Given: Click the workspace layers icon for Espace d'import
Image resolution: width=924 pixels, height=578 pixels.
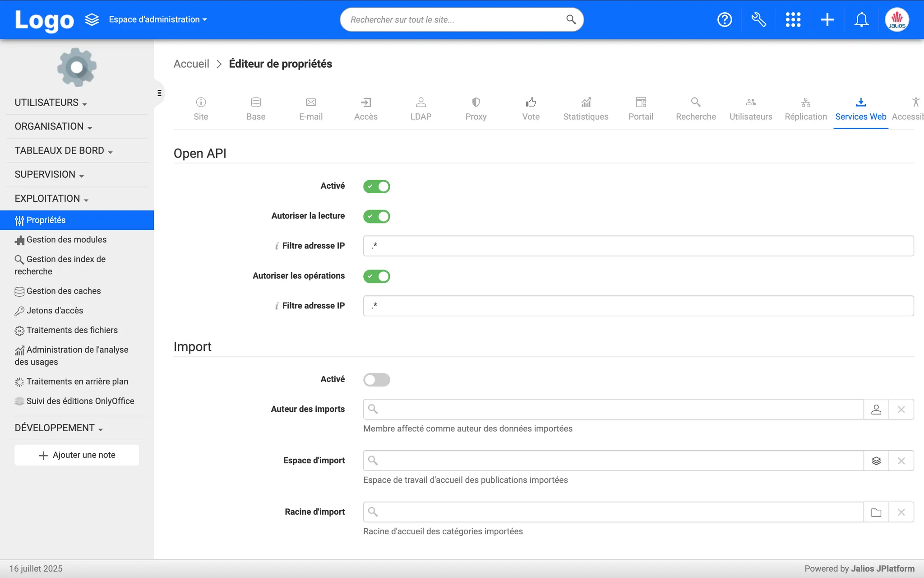Looking at the screenshot, I should pos(876,461).
